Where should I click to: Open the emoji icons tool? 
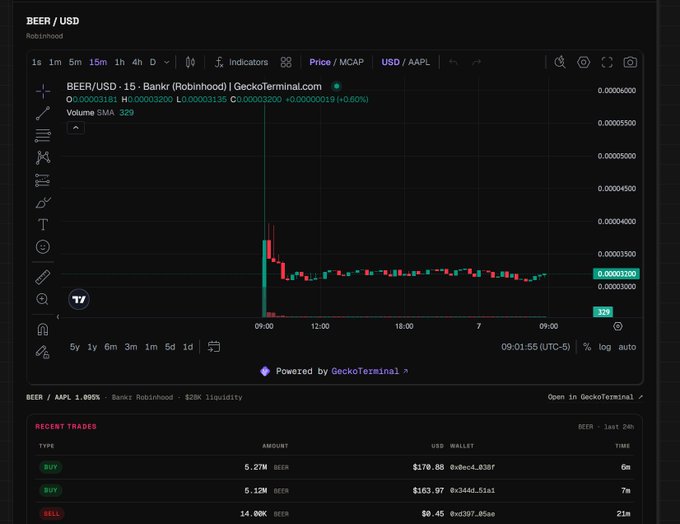click(x=43, y=247)
